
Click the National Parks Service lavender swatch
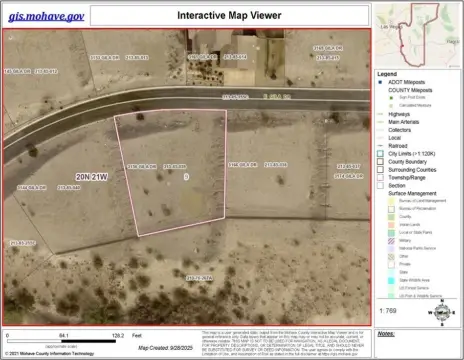pyautogui.click(x=391, y=249)
